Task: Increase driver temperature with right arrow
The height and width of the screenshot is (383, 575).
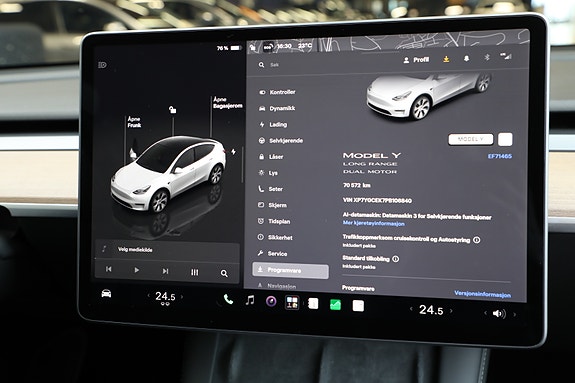Action: click(182, 297)
